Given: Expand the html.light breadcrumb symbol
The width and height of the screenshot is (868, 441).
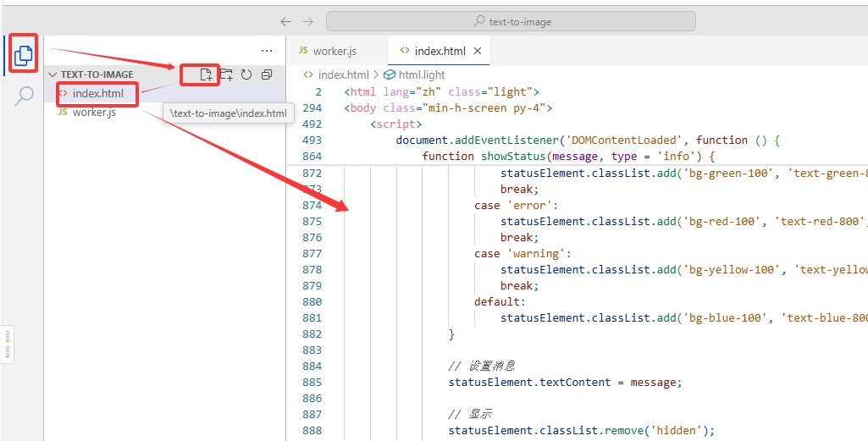Looking at the screenshot, I should point(421,74).
